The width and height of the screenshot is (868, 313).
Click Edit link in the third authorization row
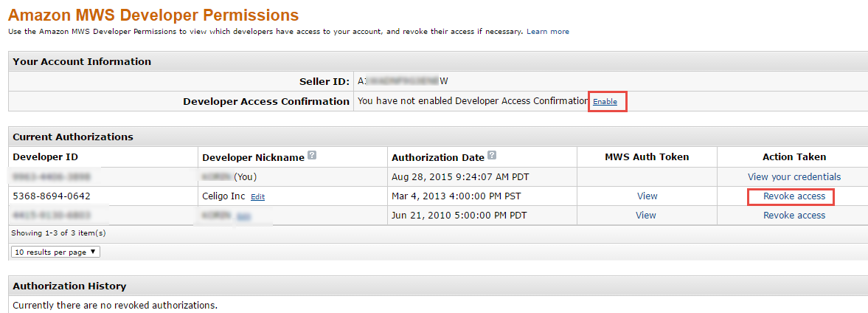click(x=243, y=216)
